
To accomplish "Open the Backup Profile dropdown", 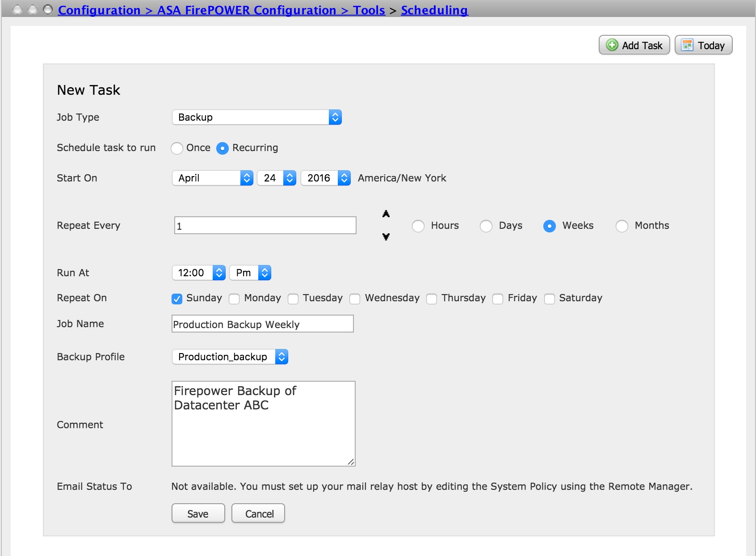I will [x=230, y=357].
